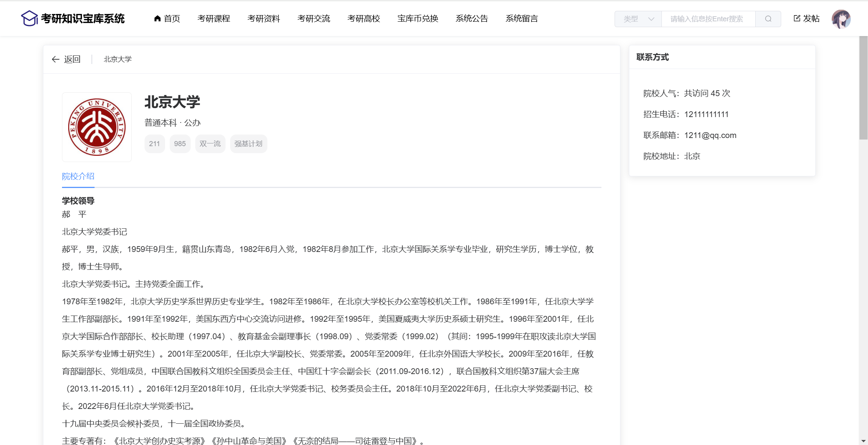Image resolution: width=868 pixels, height=445 pixels.
Task: Go to 考研资料 navigation item
Action: point(263,19)
